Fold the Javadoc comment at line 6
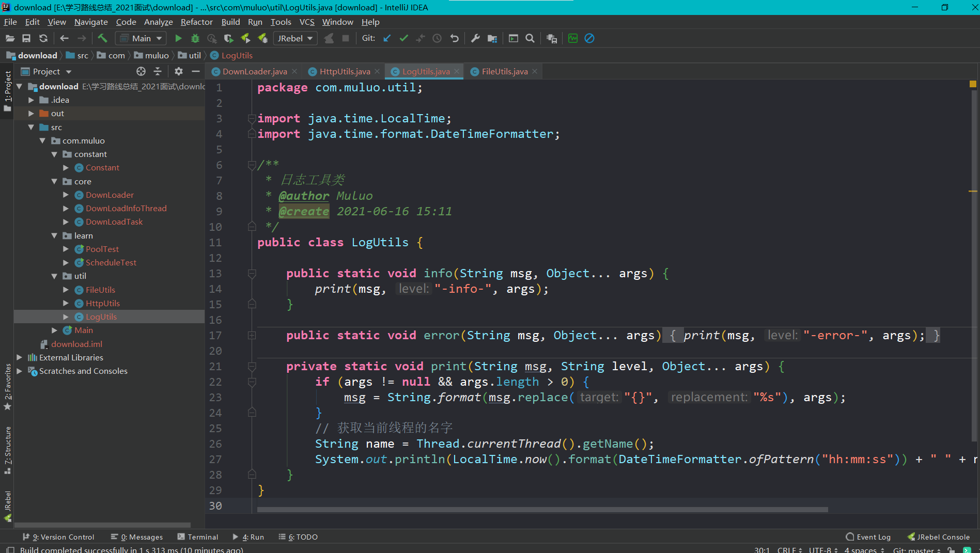This screenshot has width=980, height=553. [252, 165]
